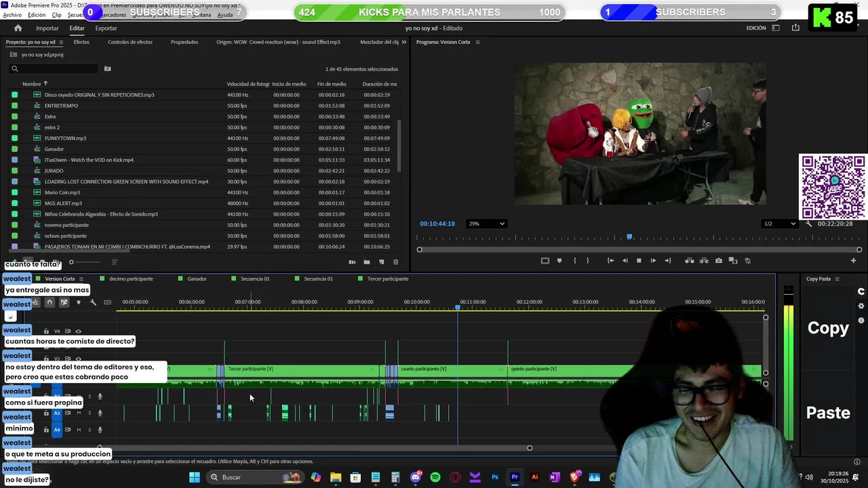Open the 1/2 playback resolution dropdown
The height and width of the screenshot is (488, 868).
pyautogui.click(x=779, y=224)
